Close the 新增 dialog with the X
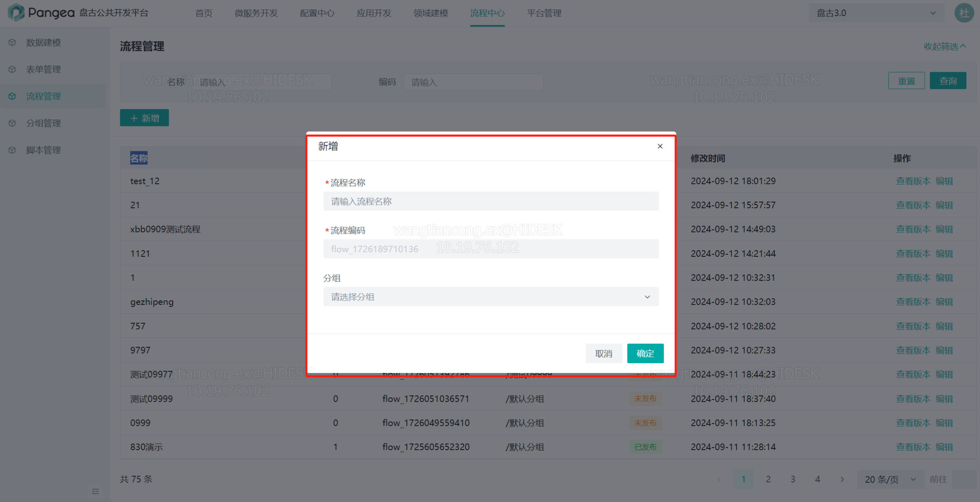 click(x=660, y=146)
